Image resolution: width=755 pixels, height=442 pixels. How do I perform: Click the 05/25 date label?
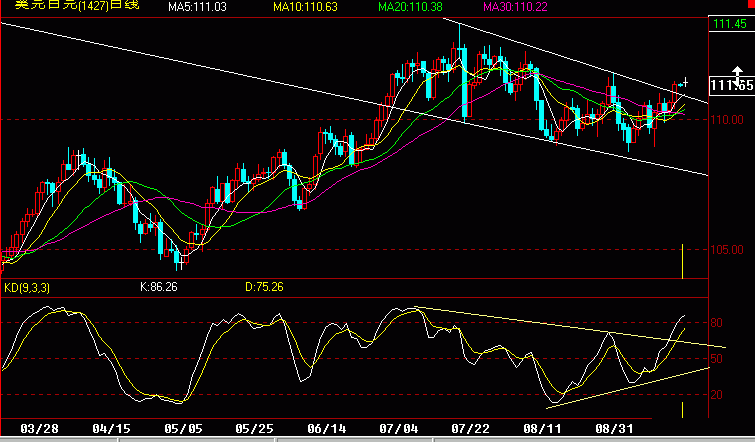tap(255, 429)
